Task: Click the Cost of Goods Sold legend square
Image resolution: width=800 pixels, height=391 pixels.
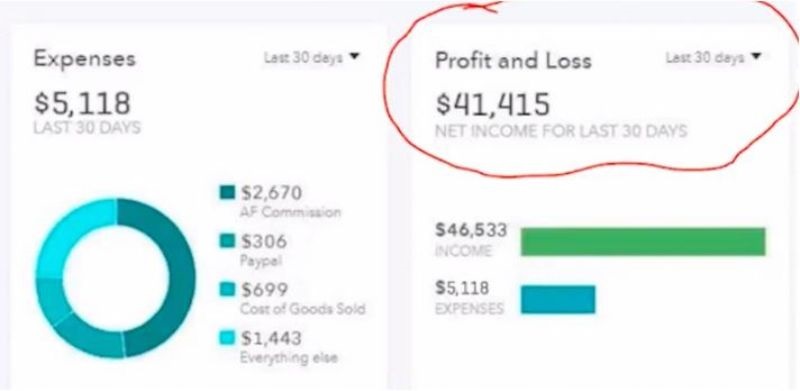Action: point(227,289)
